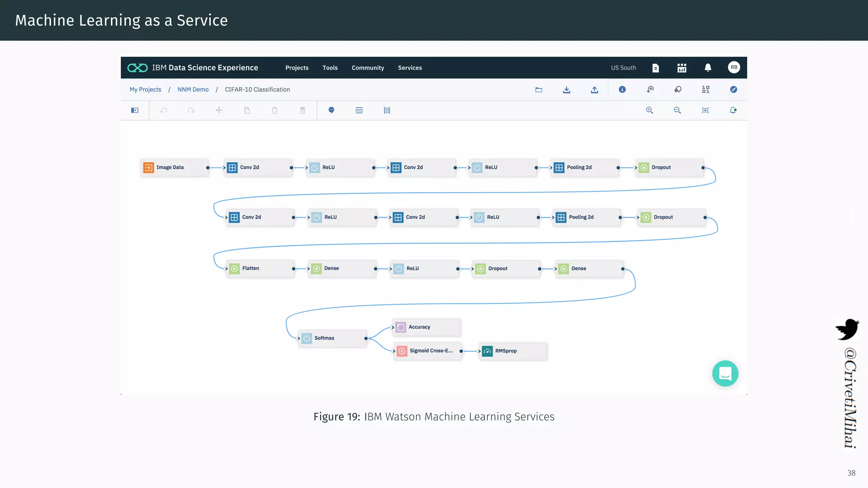The image size is (868, 488).
Task: Go to NNM Demo breadcrumb
Action: [193, 89]
